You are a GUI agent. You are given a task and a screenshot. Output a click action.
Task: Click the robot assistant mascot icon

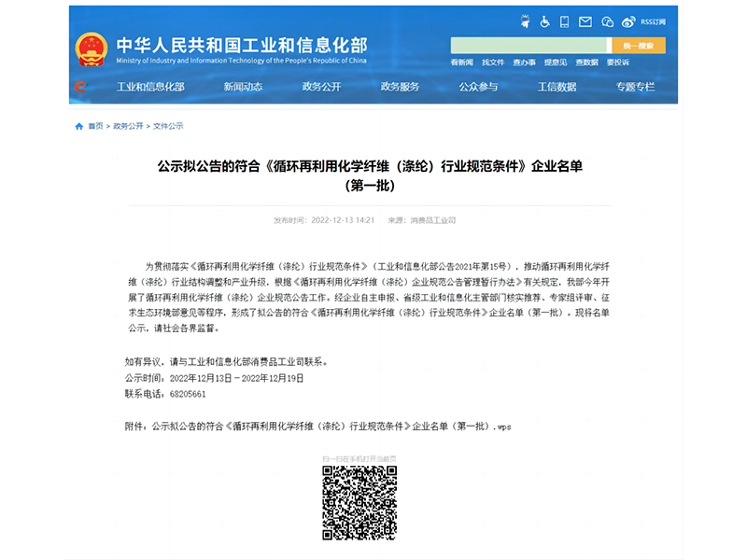[524, 21]
